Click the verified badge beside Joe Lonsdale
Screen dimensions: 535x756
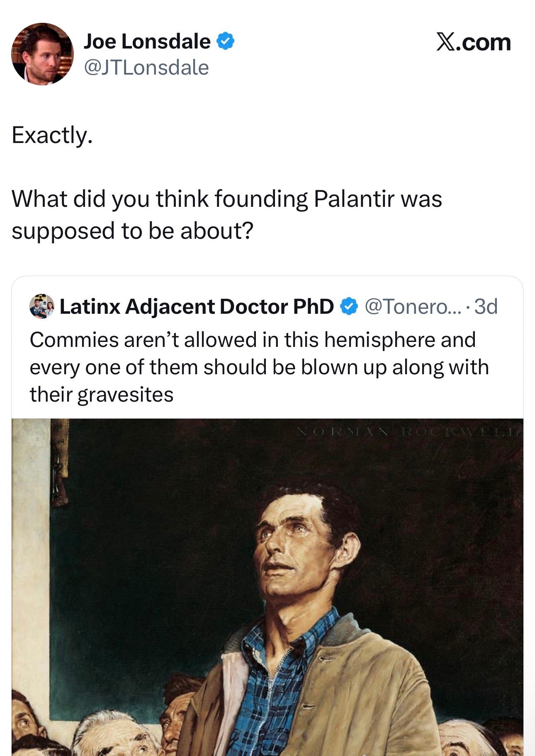click(226, 41)
